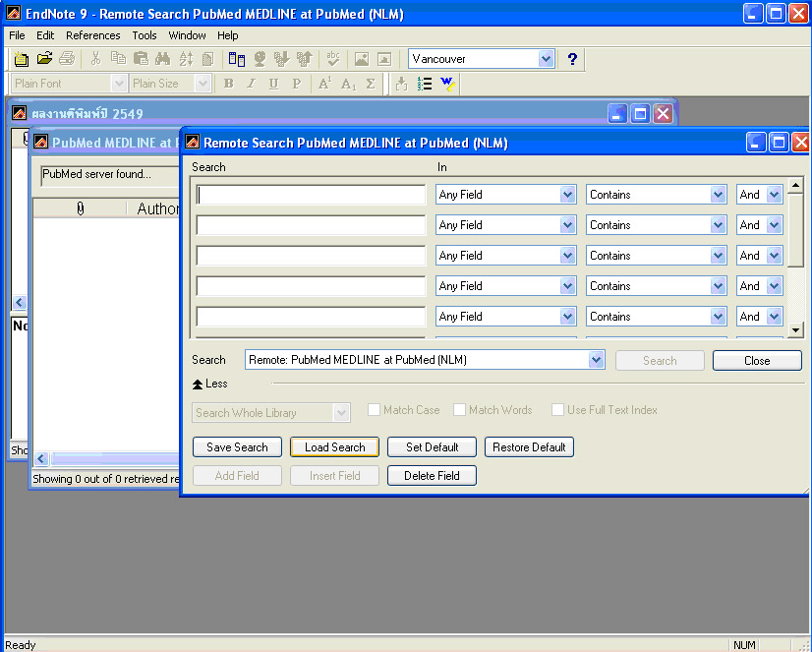
Task: Click the 'Ready' status bar text
Action: pyautogui.click(x=21, y=645)
